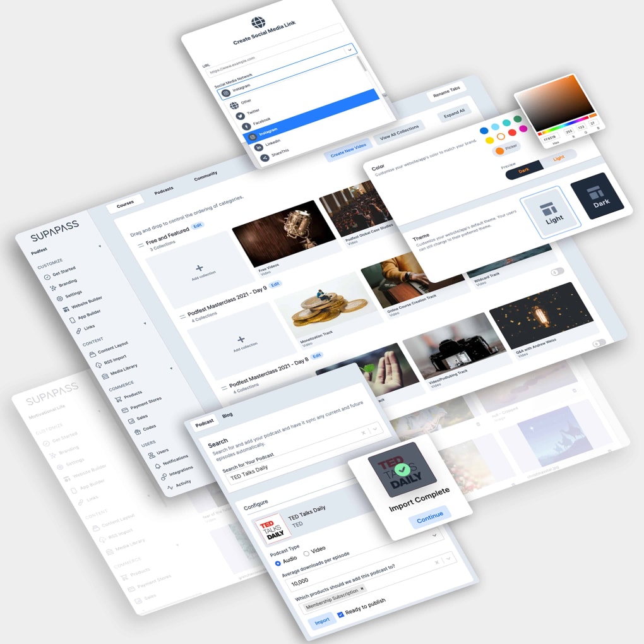Click the Expand All button
This screenshot has height=644, width=644.
coord(454,114)
